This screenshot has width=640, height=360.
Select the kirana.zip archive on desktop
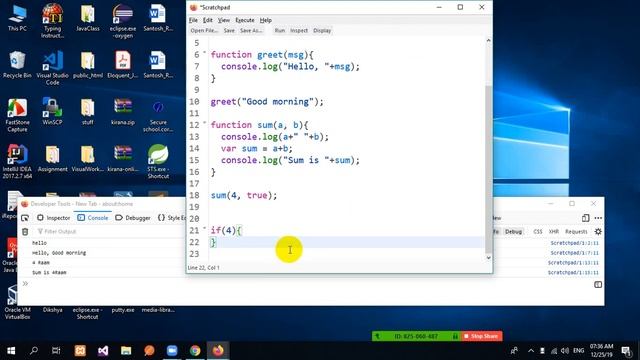(x=123, y=111)
